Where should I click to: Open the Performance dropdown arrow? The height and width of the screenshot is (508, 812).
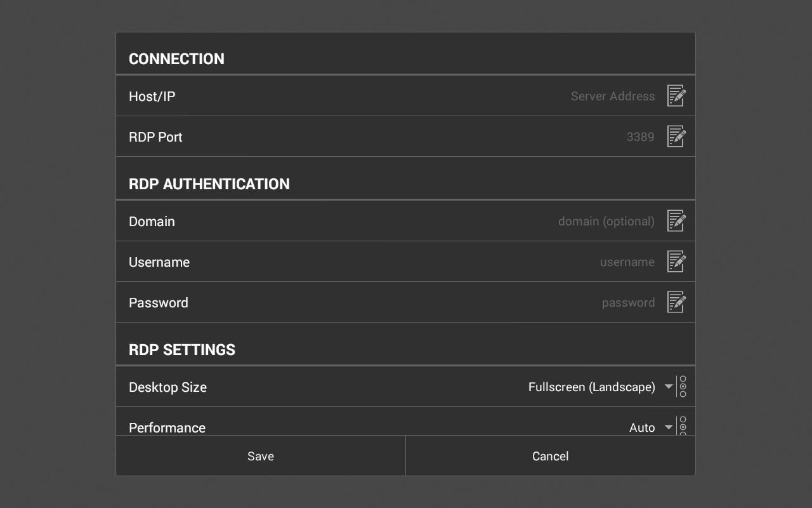coord(669,427)
